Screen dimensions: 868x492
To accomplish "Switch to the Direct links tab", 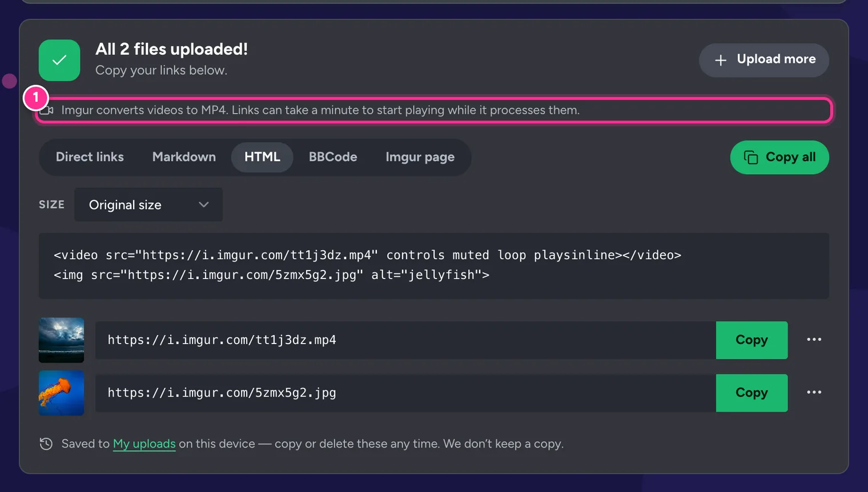I will (90, 157).
